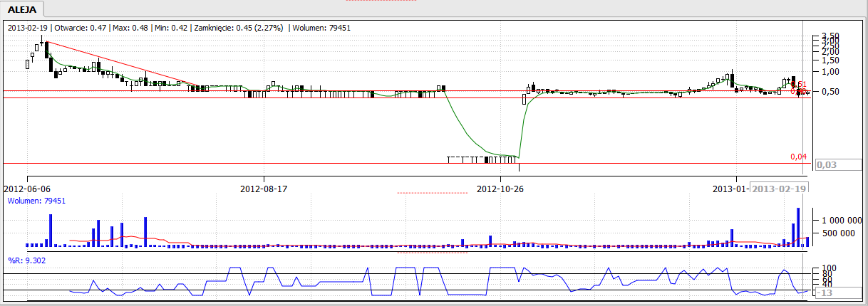Click the 1 000 000 volume axis label
The image size is (868, 306).
(x=840, y=221)
